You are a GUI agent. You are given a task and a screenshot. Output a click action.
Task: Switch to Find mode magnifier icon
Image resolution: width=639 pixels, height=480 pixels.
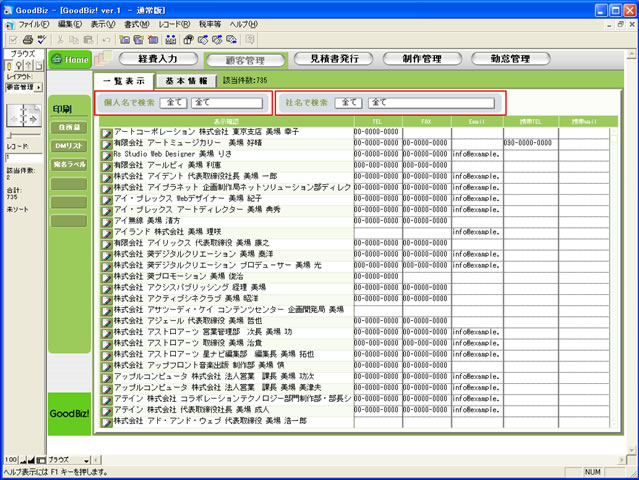[x=16, y=66]
